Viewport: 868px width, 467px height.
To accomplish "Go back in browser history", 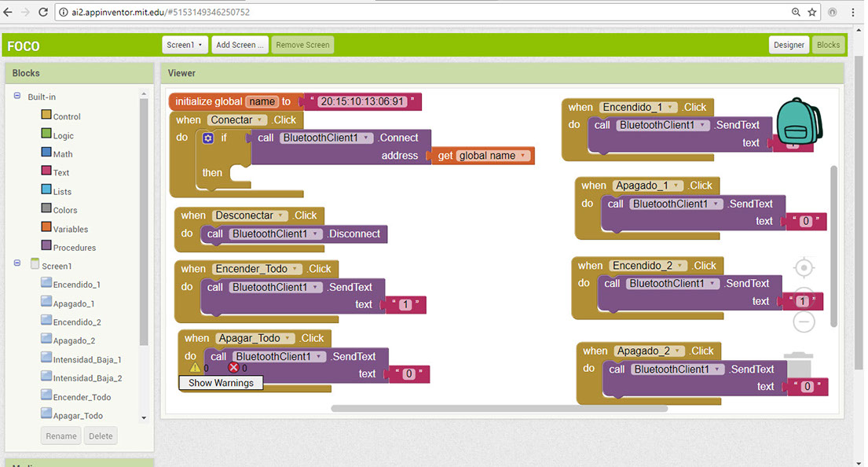I will (8, 12).
